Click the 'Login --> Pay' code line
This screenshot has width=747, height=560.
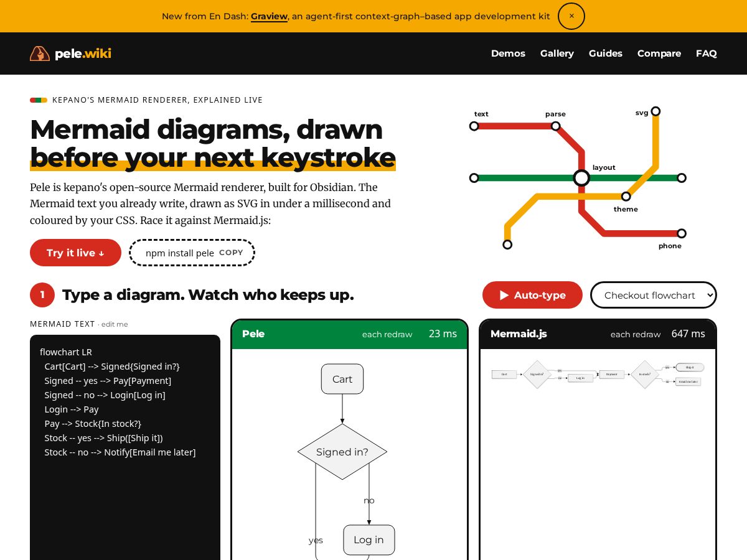pyautogui.click(x=72, y=409)
